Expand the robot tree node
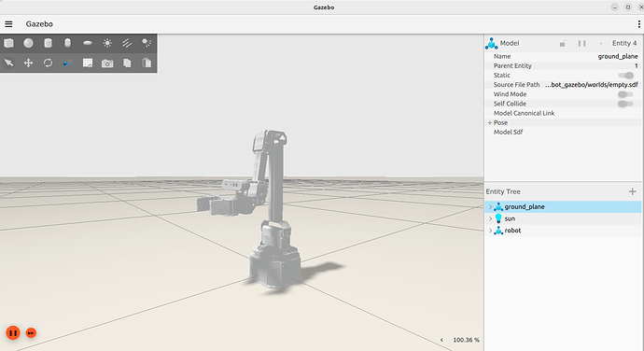Screen dimensions: 644x351 [490, 231]
